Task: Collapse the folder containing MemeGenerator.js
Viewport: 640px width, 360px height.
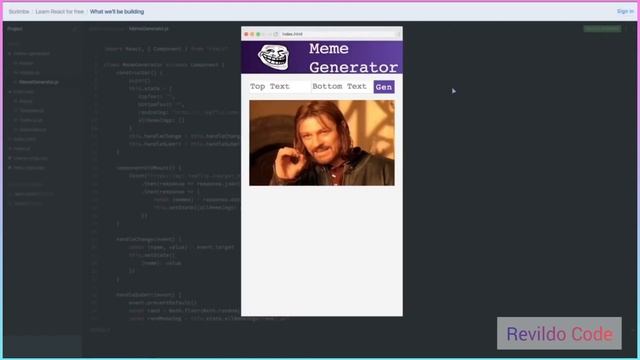Action: [29, 53]
